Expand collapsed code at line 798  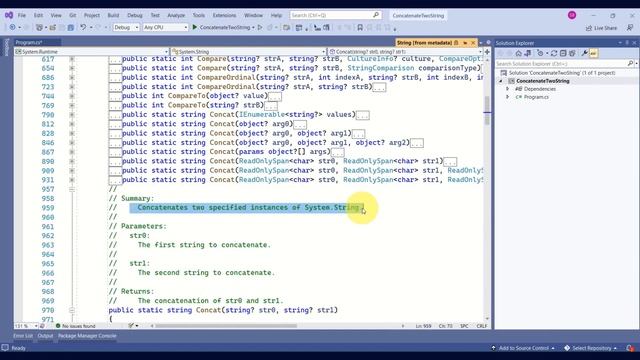72,115
